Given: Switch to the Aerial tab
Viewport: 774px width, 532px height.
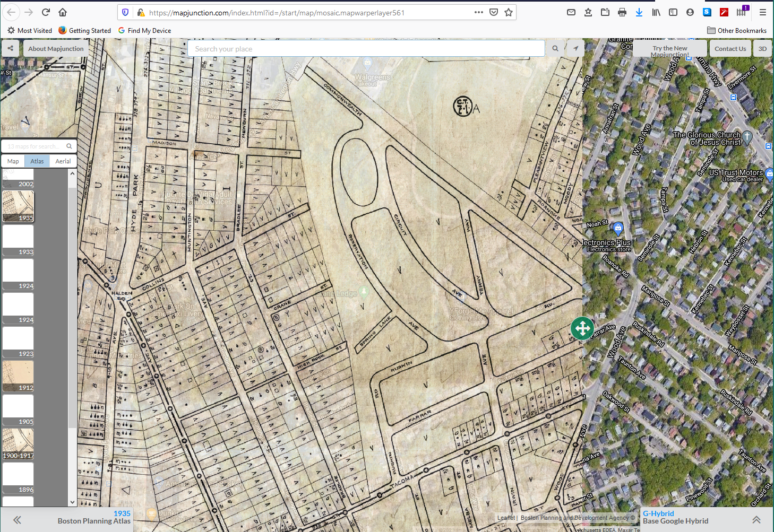Looking at the screenshot, I should click(x=63, y=161).
